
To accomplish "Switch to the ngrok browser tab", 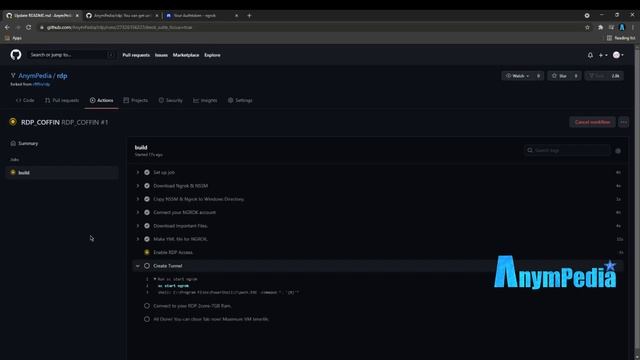I will 202,16.
